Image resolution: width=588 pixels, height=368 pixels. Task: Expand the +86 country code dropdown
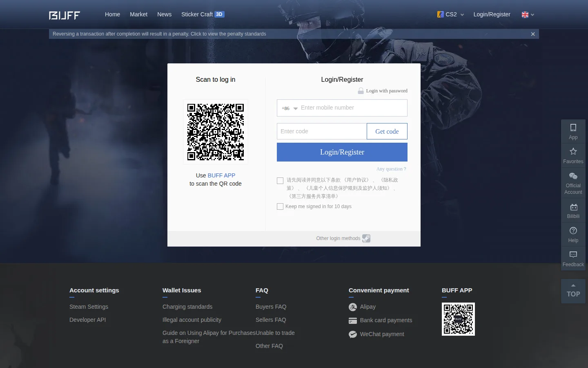pos(290,108)
